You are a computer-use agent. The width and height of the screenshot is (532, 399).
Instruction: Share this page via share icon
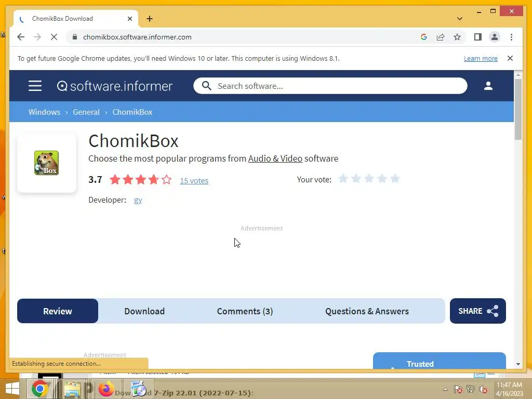(441, 37)
